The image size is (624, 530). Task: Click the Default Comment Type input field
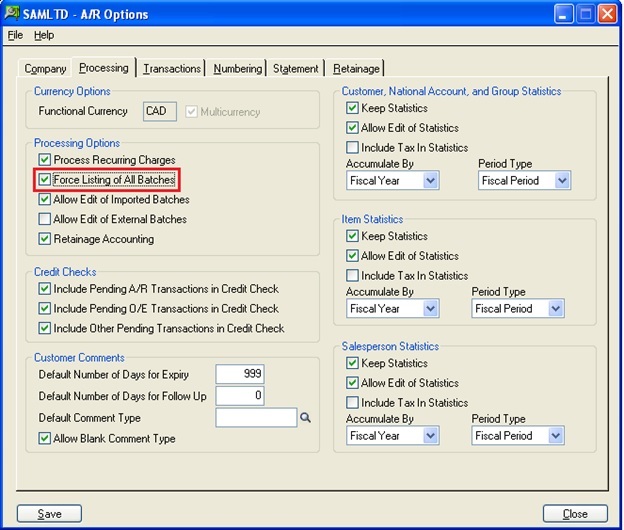(x=256, y=417)
